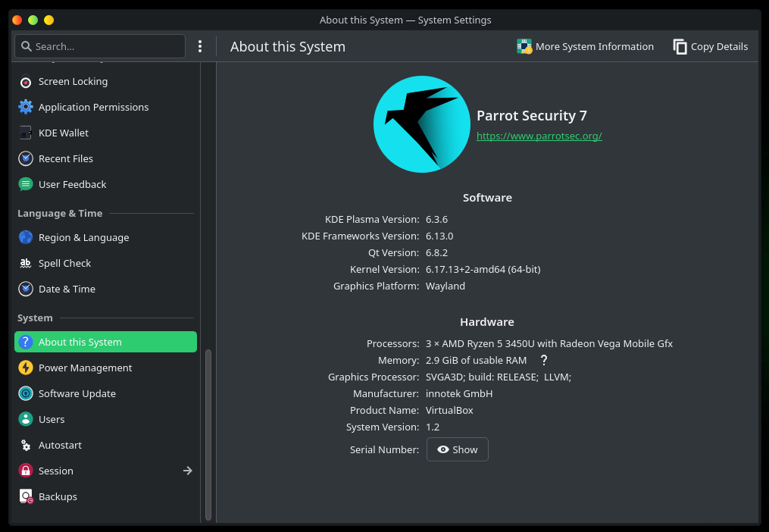
Task: Click the memory help question mark
Action: click(543, 361)
